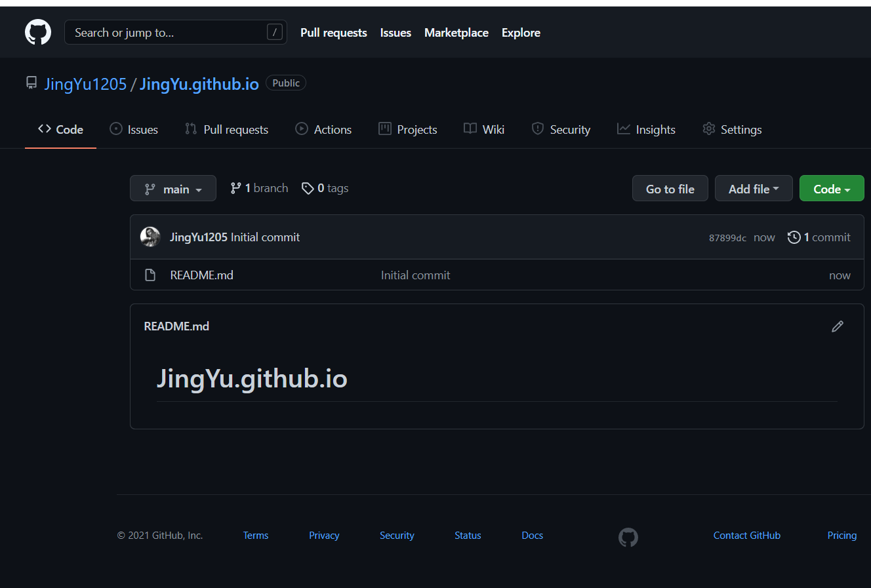The height and width of the screenshot is (588, 871).
Task: Click the Public visibility badge
Action: (x=286, y=83)
